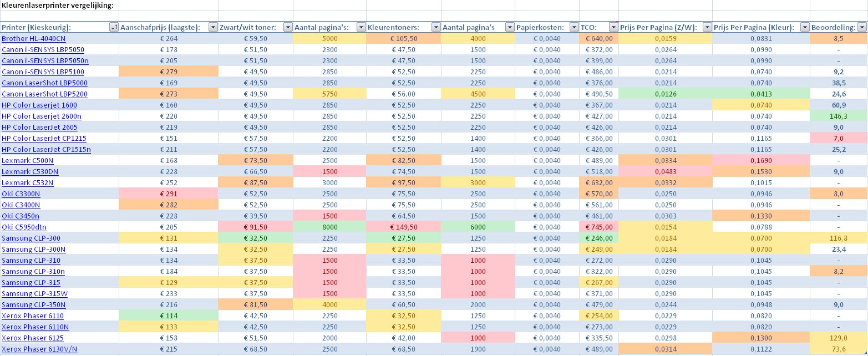868x356 pixels.
Task: Open the Samsung CLP-300N link
Action: coord(34,250)
